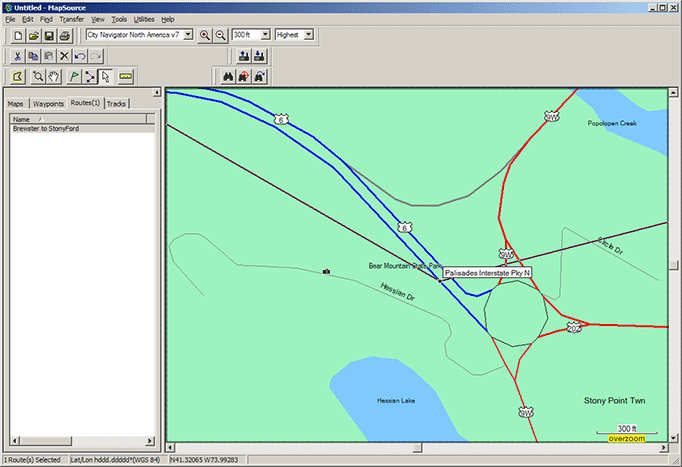Zoom in with the magnifier plus icon
This screenshot has width=682, height=467.
coord(204,36)
